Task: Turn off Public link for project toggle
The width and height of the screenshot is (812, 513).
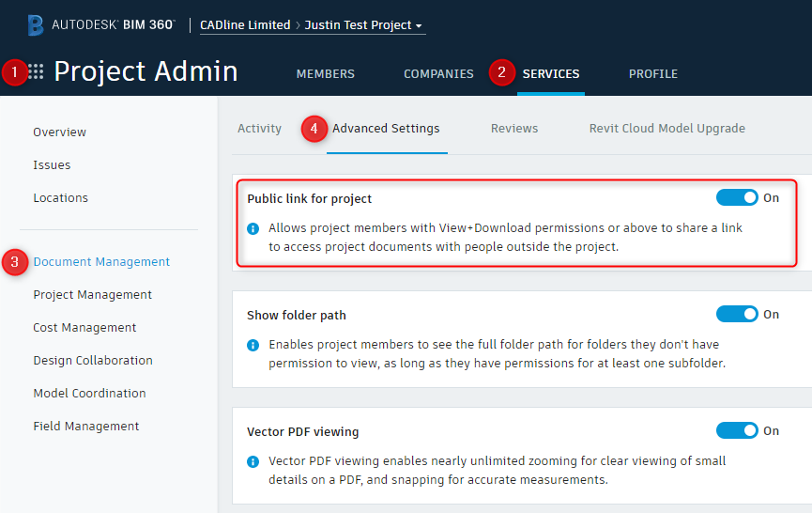Action: (x=737, y=197)
